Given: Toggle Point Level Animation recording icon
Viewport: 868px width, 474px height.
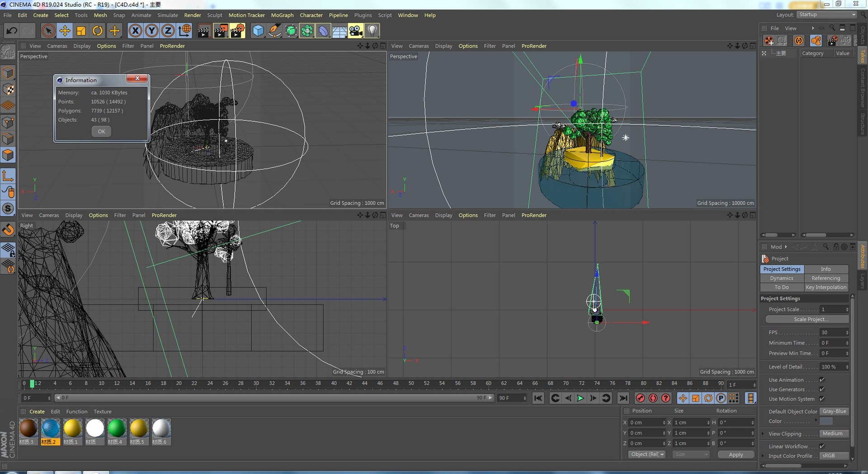Looking at the screenshot, I should (734, 398).
